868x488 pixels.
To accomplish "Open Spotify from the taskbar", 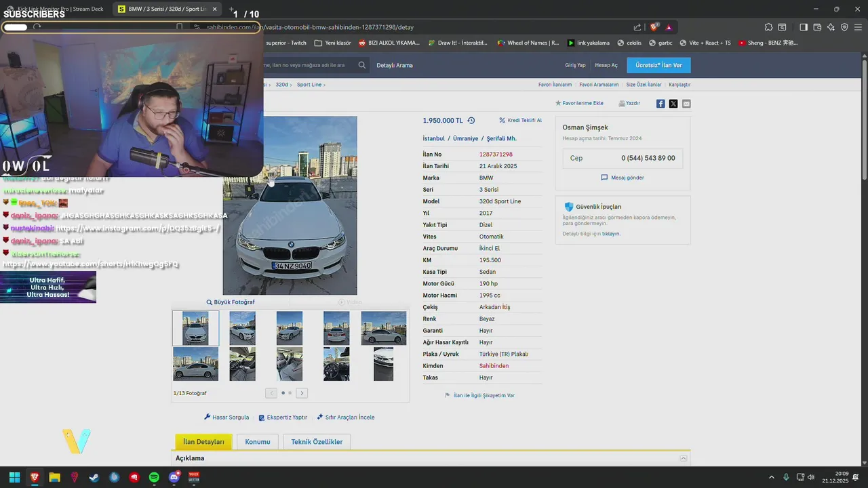I will tap(154, 477).
